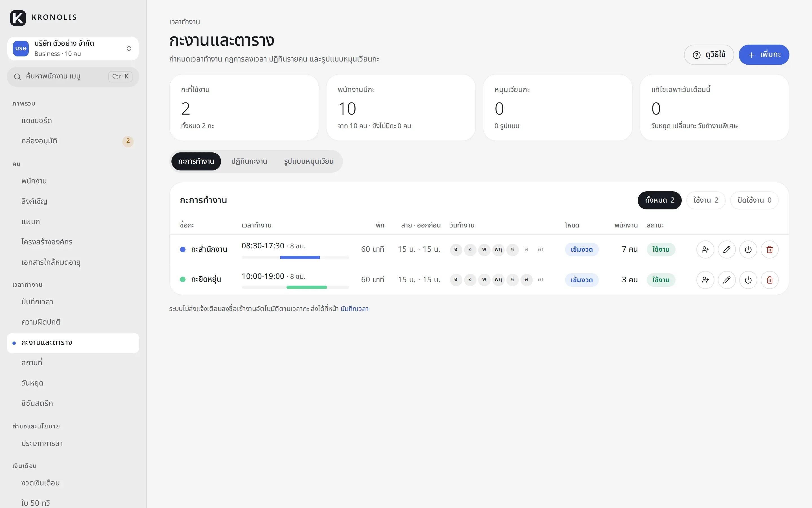Follow the บันทึกเวลา link in footnote

[x=354, y=309]
